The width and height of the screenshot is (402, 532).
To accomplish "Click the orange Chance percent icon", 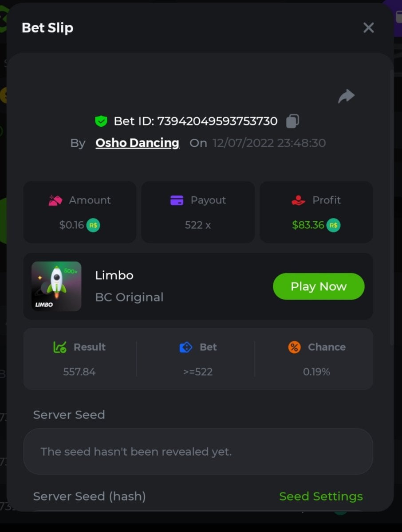I will 294,347.
